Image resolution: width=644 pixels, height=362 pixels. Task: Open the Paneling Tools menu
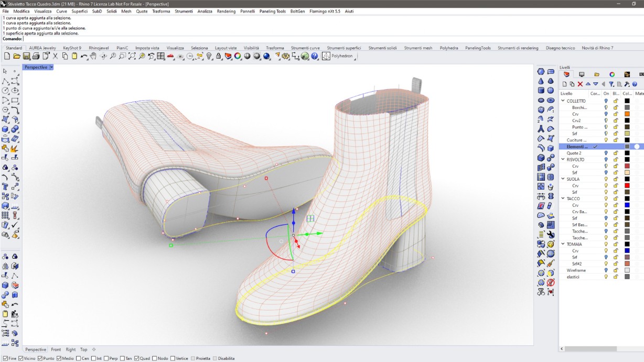(273, 11)
